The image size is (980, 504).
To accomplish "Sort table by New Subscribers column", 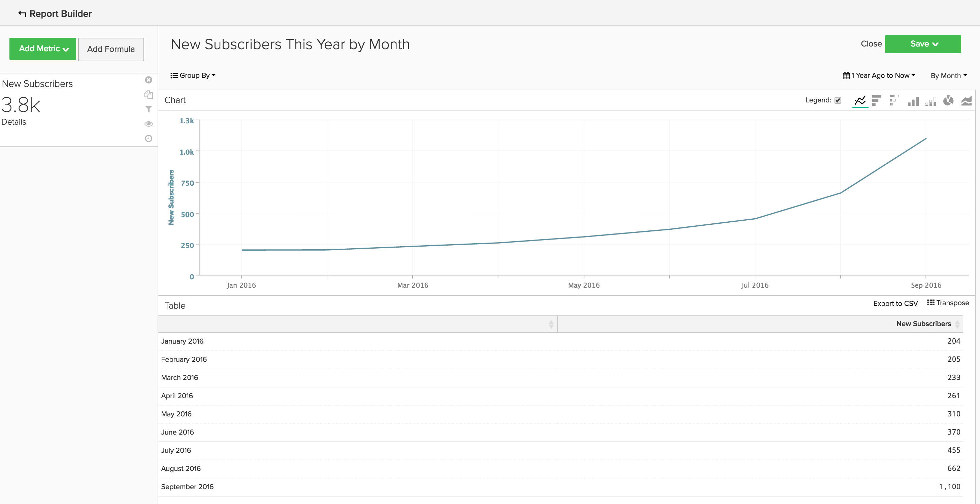I will 923,324.
